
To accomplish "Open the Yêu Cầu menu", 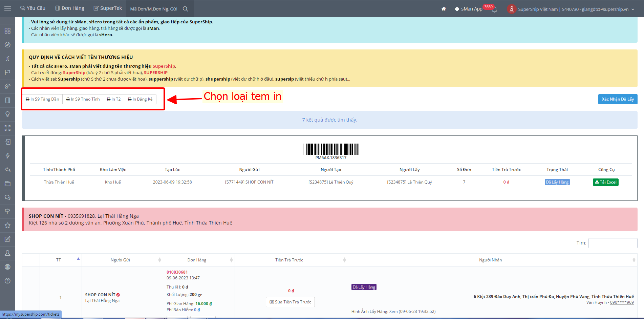I will 33,8.
